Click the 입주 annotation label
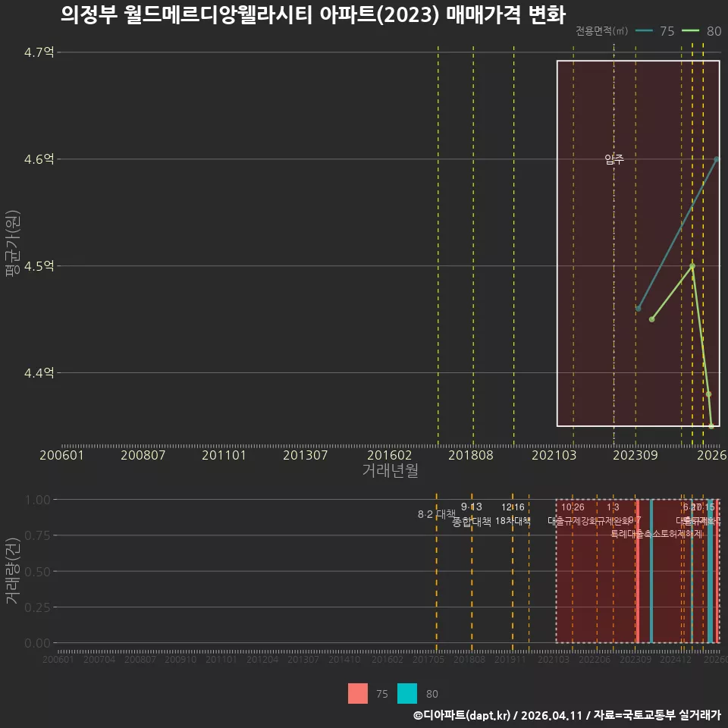Image resolution: width=728 pixels, height=728 pixels. pyautogui.click(x=614, y=159)
